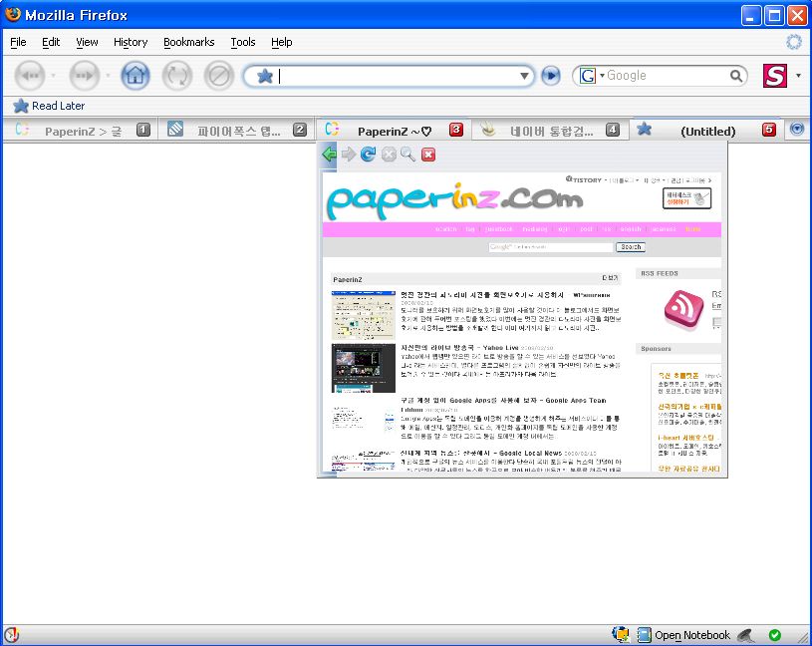Click the Yahoo Live article title
Viewport: 812px width, 646px height.
click(x=459, y=348)
